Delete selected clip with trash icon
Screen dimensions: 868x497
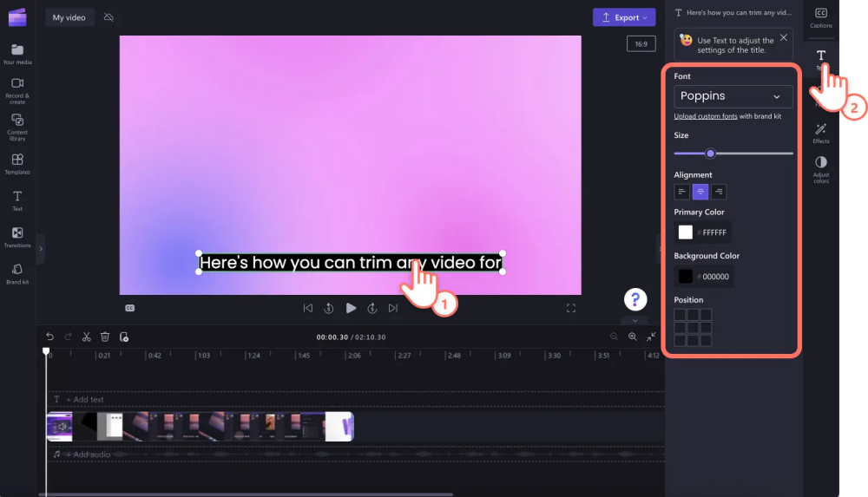pos(105,337)
